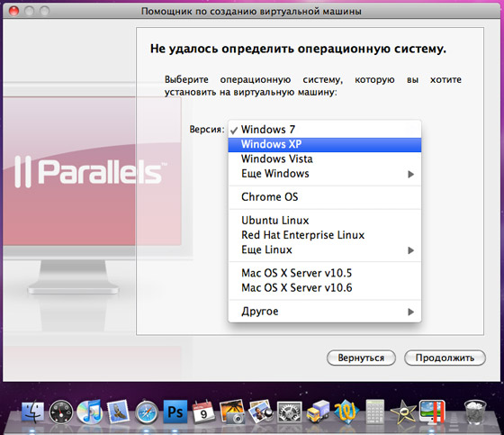The height and width of the screenshot is (435, 504).
Task: Launch Transmit truck icon in Dock
Action: point(318,412)
